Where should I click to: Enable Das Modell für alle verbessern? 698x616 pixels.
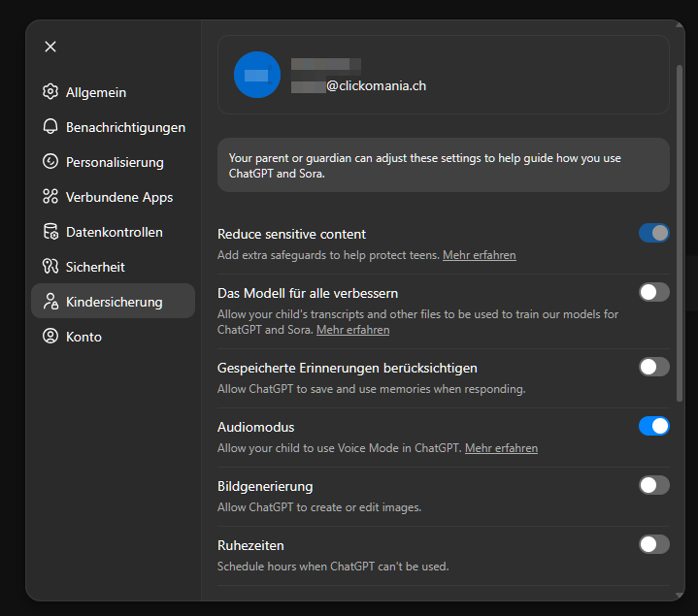click(653, 292)
